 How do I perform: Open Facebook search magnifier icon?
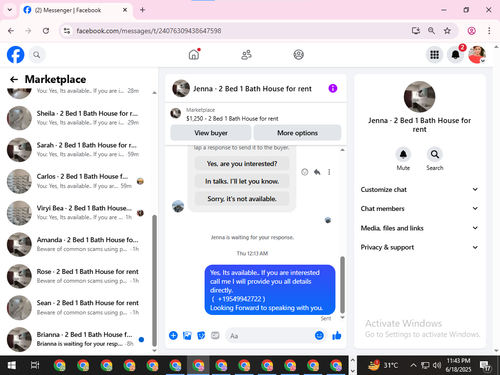[x=37, y=55]
